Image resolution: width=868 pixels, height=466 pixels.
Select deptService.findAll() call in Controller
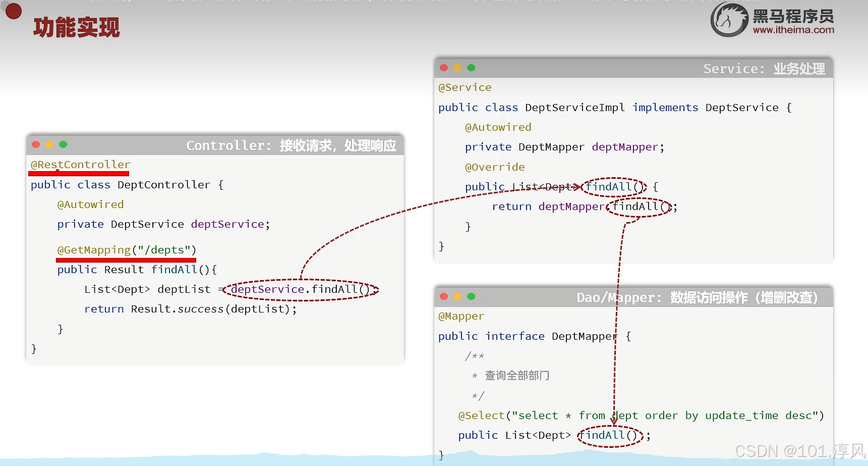tap(301, 289)
